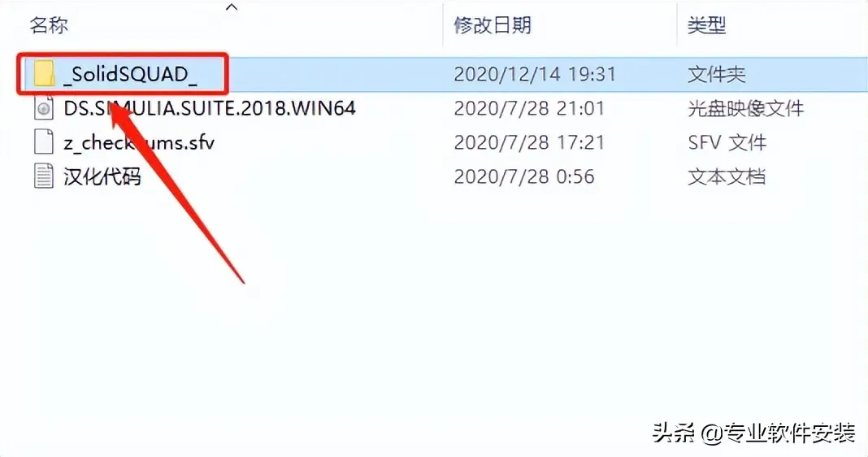
Task: Click the 光盘映像文件 type cell
Action: 745,108
